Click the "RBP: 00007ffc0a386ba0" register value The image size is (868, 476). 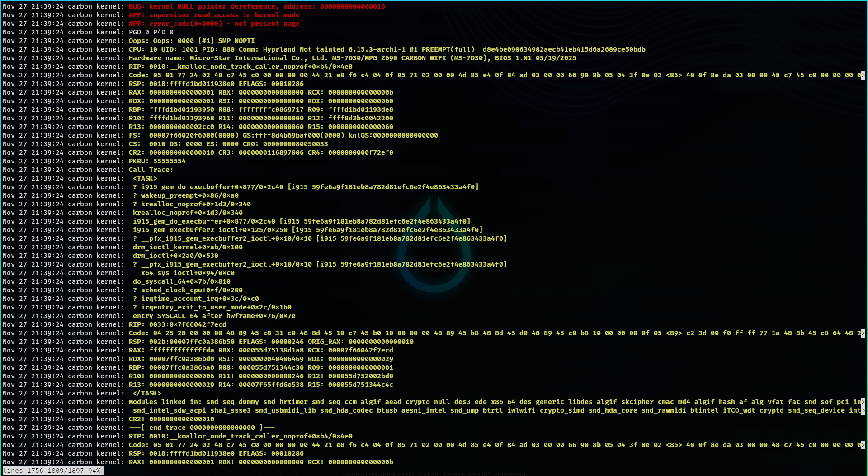[x=171, y=368]
